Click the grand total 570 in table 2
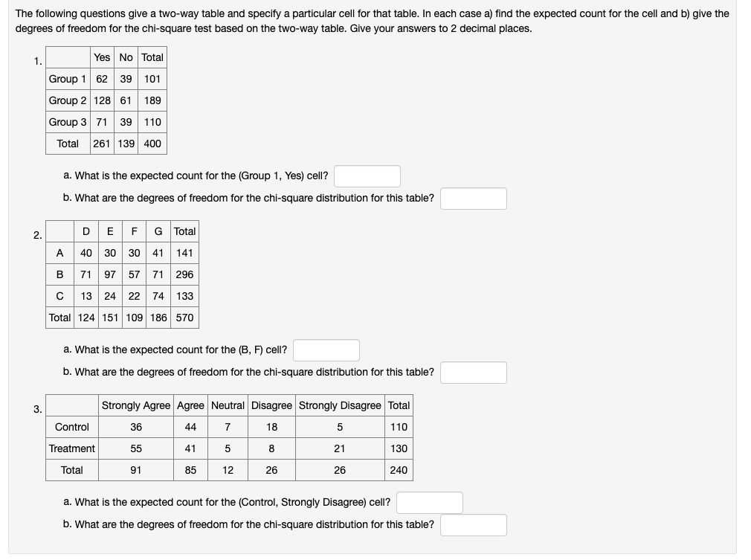 coord(184,317)
